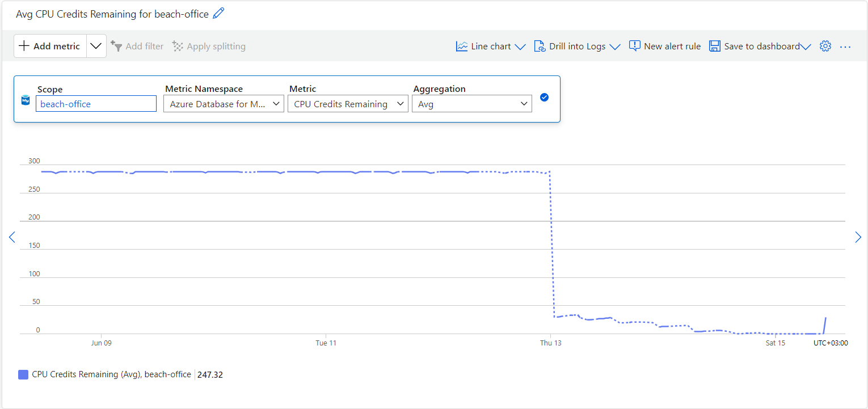Open the Drill into Logs chevron menu

tap(616, 46)
